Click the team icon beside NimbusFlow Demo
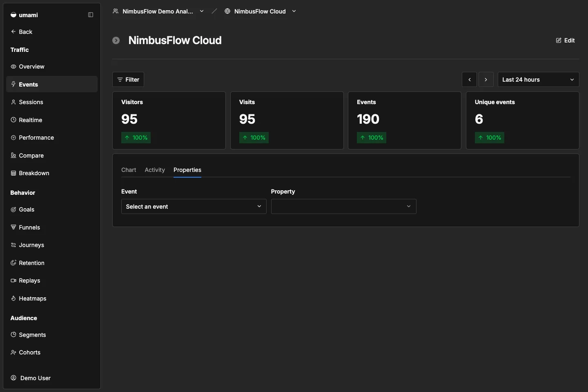Screen dimensions: 588x392 click(116, 11)
